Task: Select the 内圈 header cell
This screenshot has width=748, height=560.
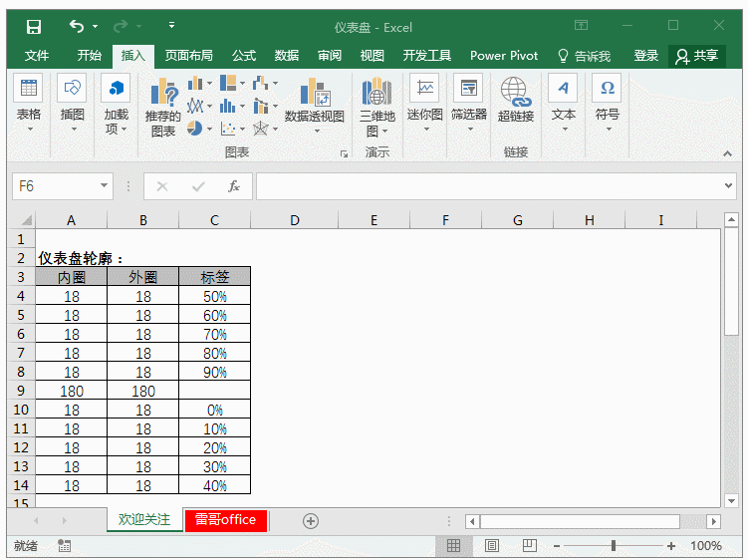Action: [71, 277]
